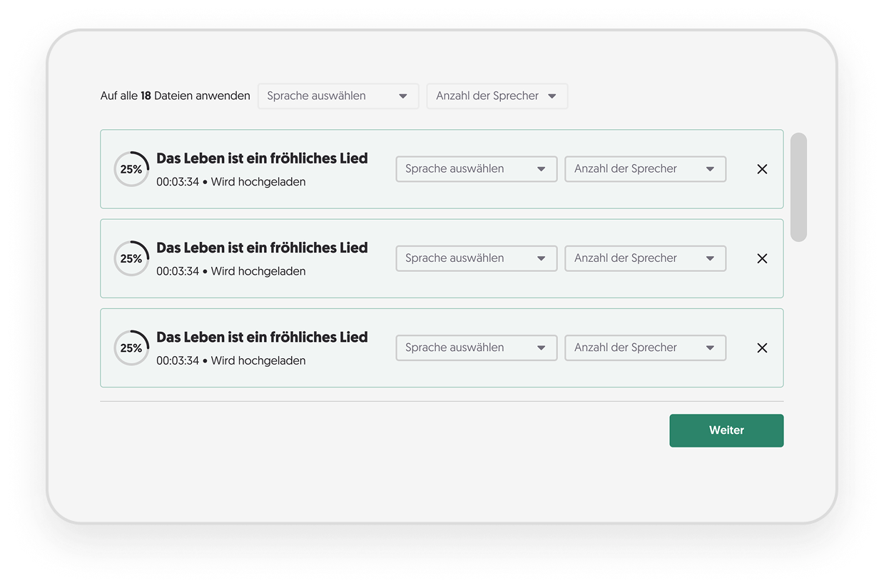Select a language for the second file

coord(476,258)
